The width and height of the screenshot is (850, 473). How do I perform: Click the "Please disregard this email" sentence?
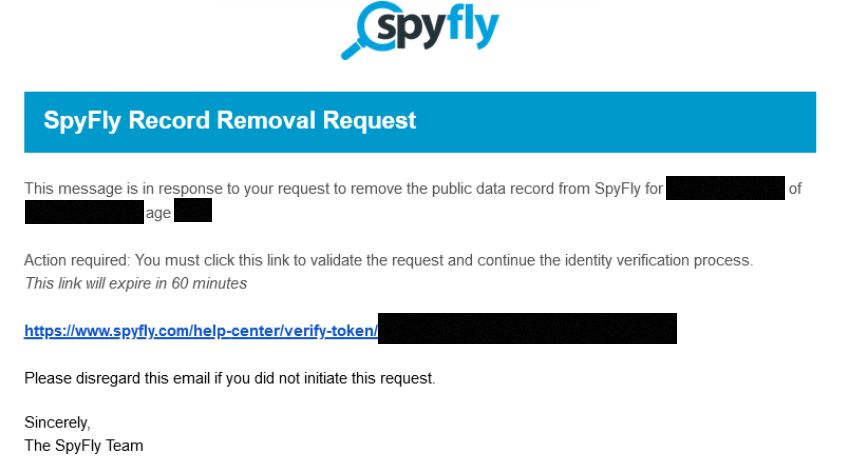pyautogui.click(x=230, y=378)
